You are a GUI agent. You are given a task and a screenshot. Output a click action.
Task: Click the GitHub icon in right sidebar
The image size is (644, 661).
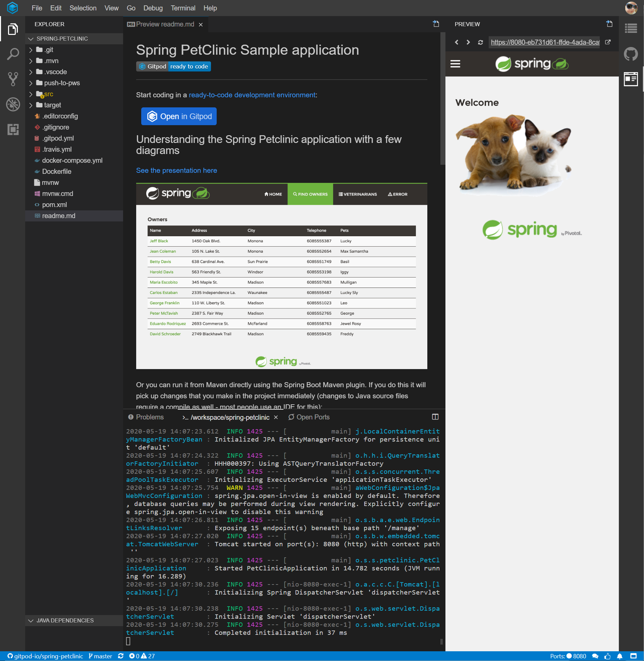631,54
